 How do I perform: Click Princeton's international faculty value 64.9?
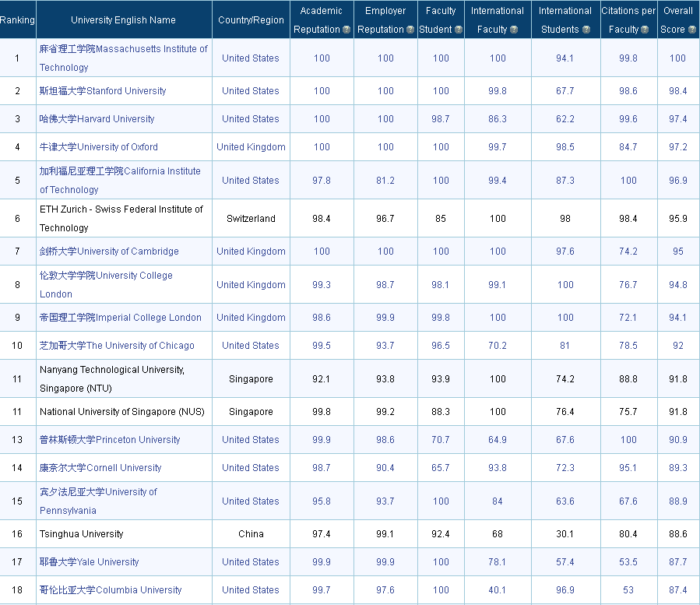pos(498,440)
